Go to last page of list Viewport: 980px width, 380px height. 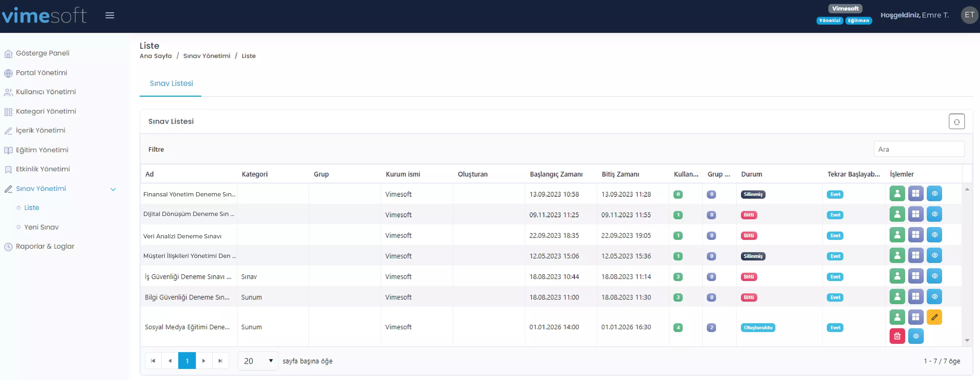[x=220, y=361]
